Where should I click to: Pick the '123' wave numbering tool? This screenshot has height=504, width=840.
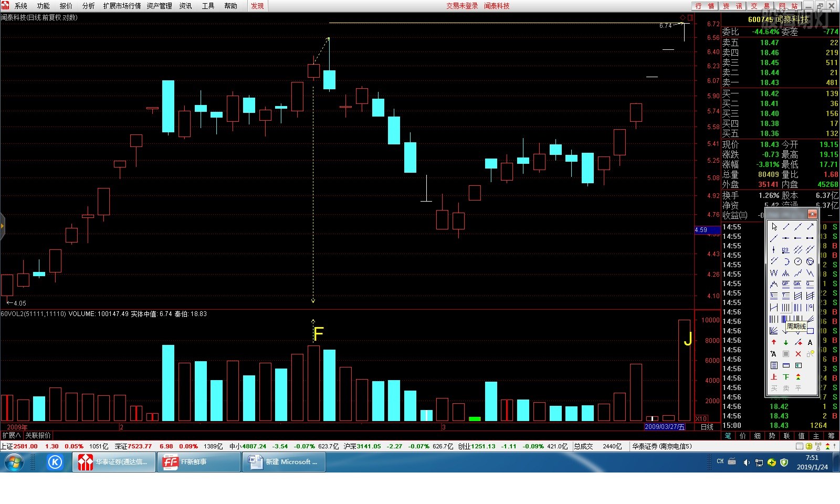(x=786, y=249)
